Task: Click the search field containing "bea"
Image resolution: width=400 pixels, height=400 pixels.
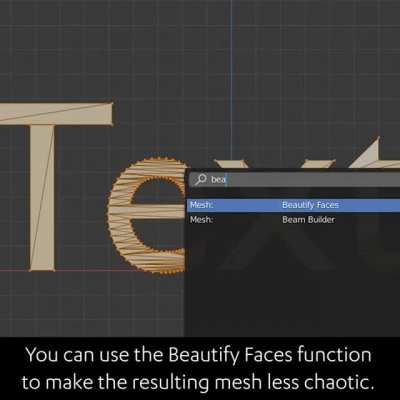Action: pos(295,180)
